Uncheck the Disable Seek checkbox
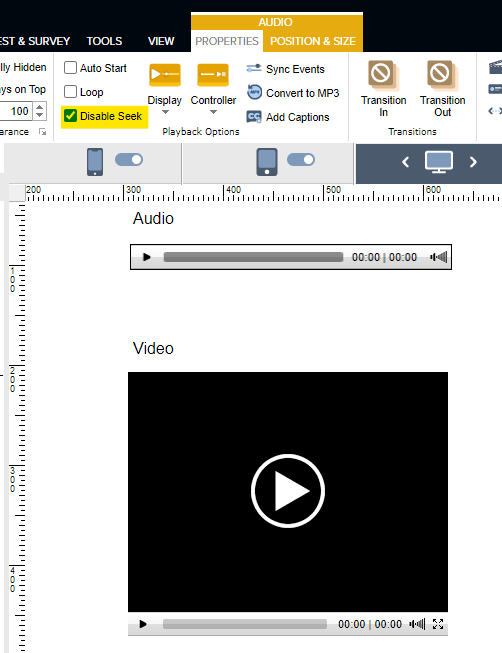The height and width of the screenshot is (653, 502). 70,116
